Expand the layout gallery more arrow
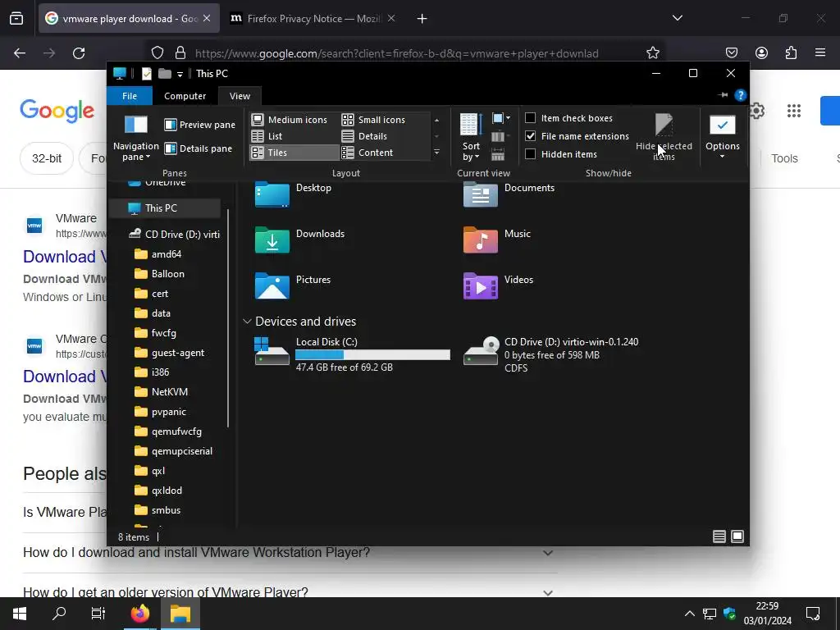Screen dimensions: 840x630 (x=436, y=153)
